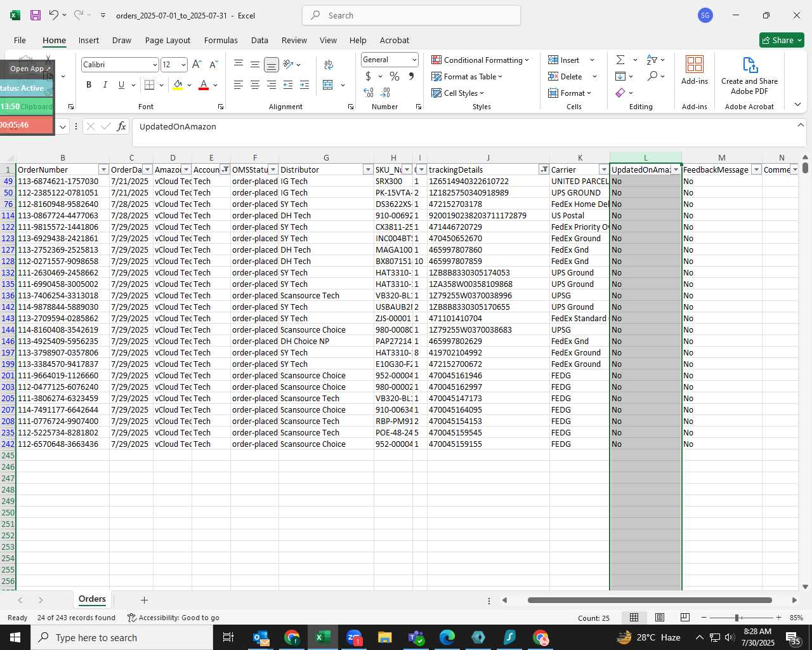Select Normal view in status bar
The image size is (812, 650).
click(634, 617)
